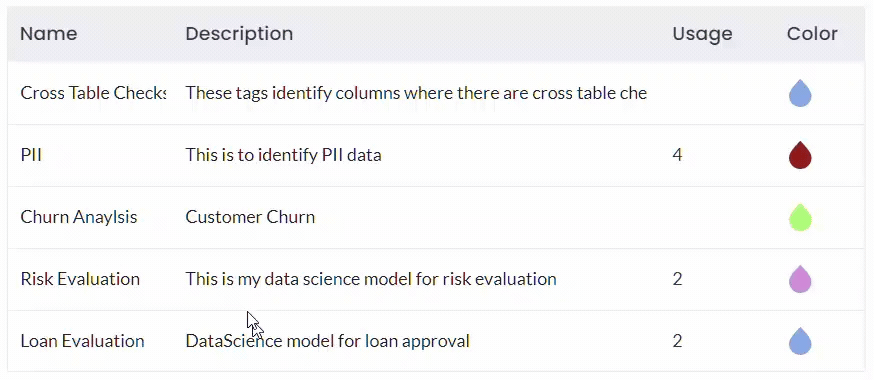
Task: Select the PII tag name
Action: tap(31, 155)
